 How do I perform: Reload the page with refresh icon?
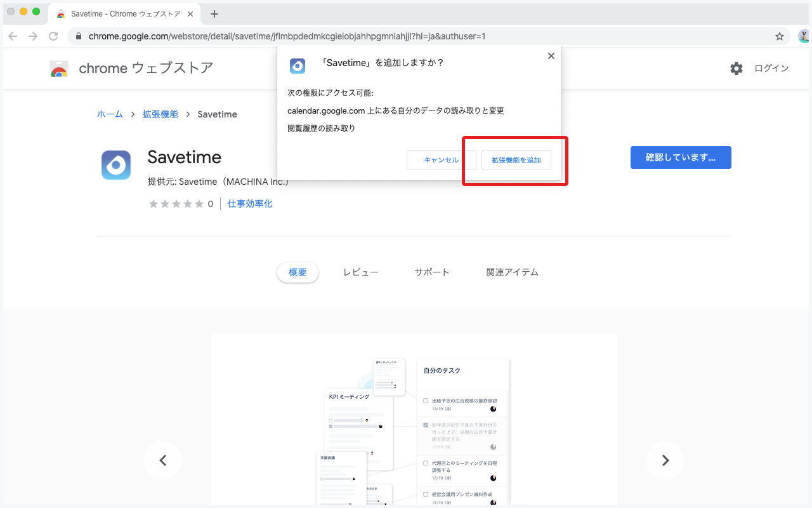[x=53, y=36]
